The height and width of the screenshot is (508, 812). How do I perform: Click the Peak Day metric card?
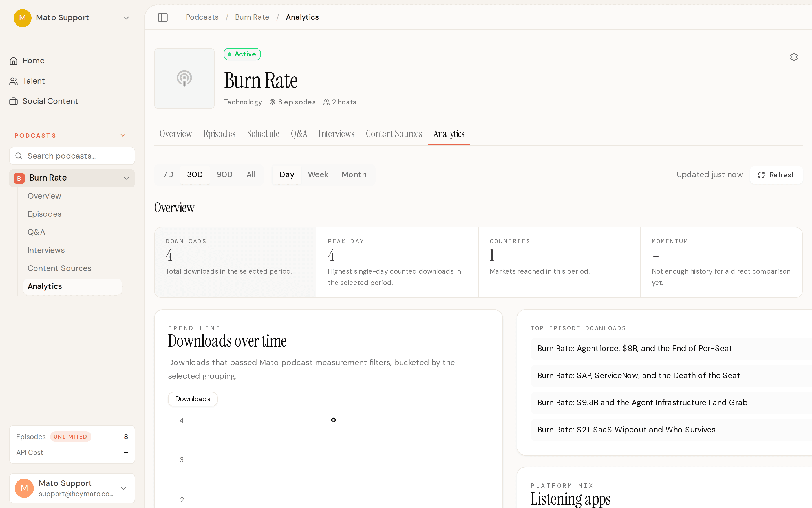coord(397,262)
